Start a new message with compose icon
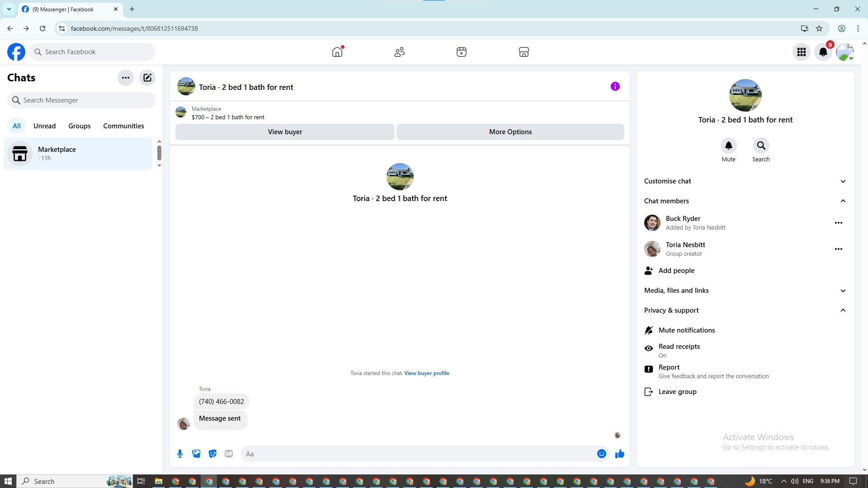This screenshot has height=488, width=868. point(147,78)
